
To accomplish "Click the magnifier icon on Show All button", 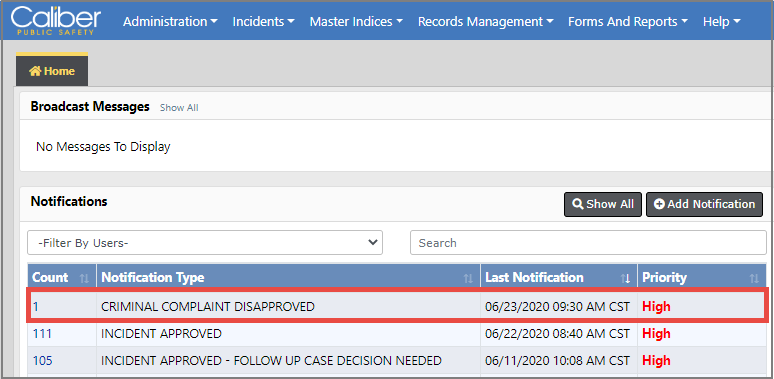I will (x=577, y=204).
